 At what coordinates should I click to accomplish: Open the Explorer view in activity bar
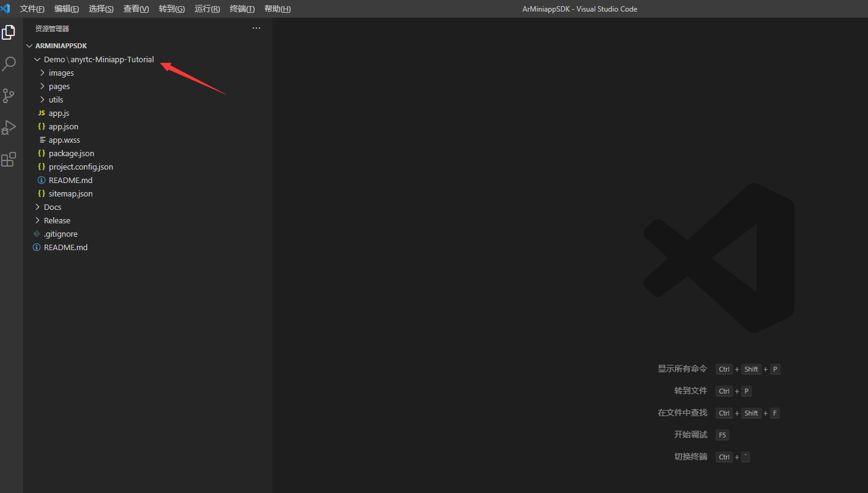(x=9, y=32)
